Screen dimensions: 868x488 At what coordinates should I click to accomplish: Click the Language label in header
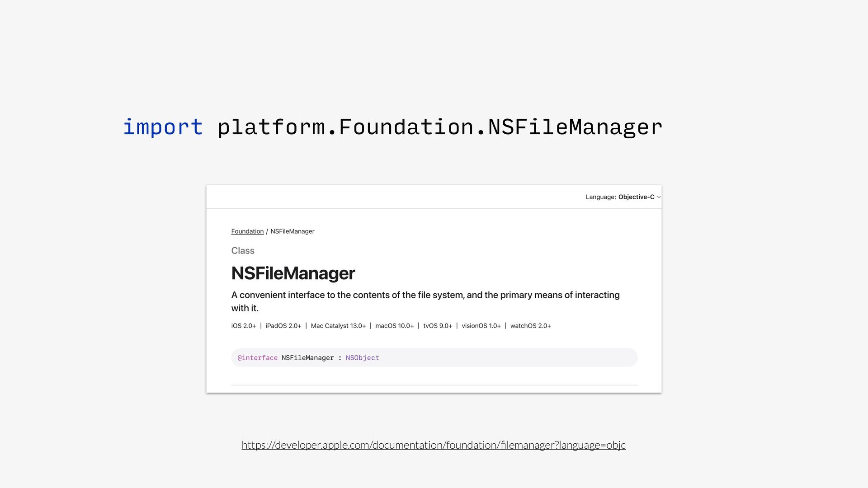(601, 197)
